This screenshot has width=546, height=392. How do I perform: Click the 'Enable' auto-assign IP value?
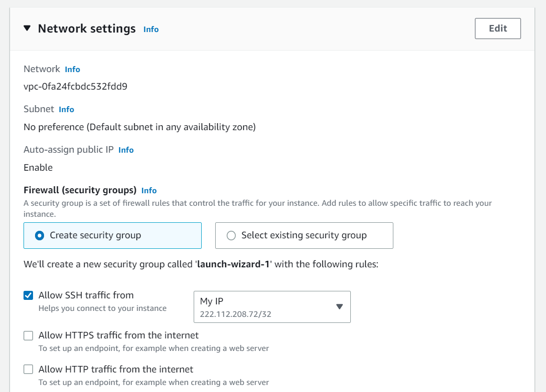coord(39,168)
